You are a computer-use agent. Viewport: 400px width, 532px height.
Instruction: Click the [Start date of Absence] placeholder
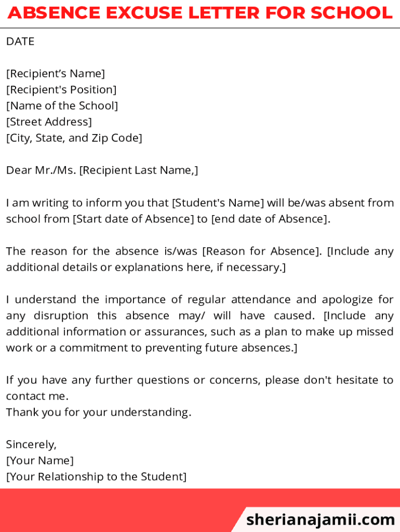click(133, 219)
